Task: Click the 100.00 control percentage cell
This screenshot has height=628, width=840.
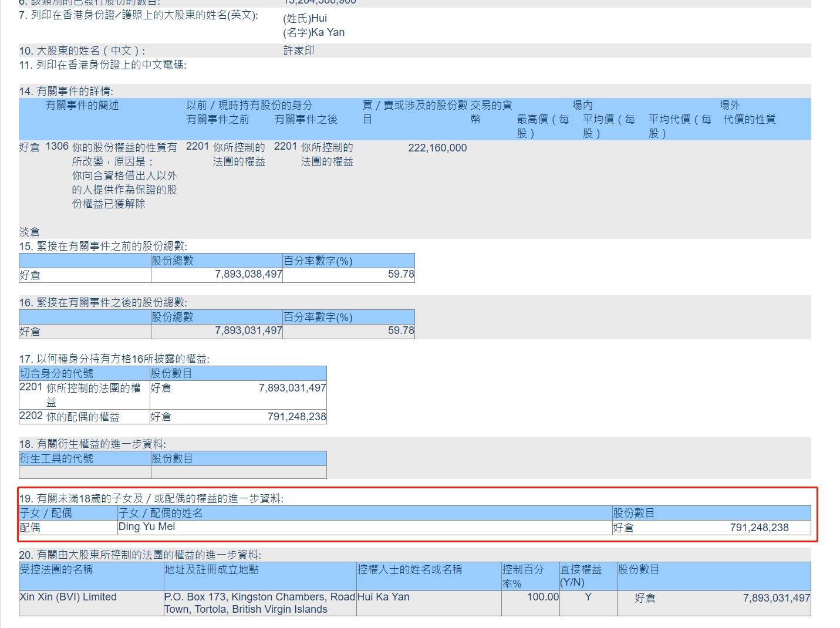Action: pyautogui.click(x=542, y=597)
